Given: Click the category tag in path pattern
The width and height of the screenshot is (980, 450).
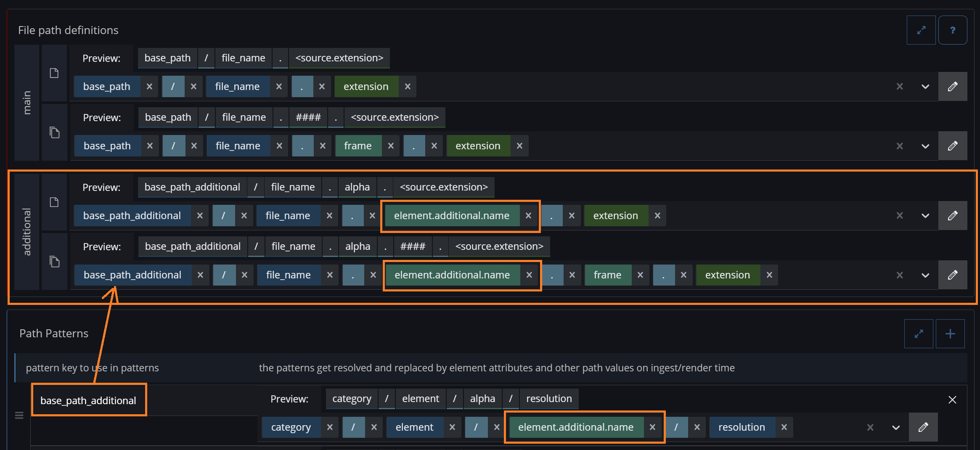Looking at the screenshot, I should coord(291,427).
